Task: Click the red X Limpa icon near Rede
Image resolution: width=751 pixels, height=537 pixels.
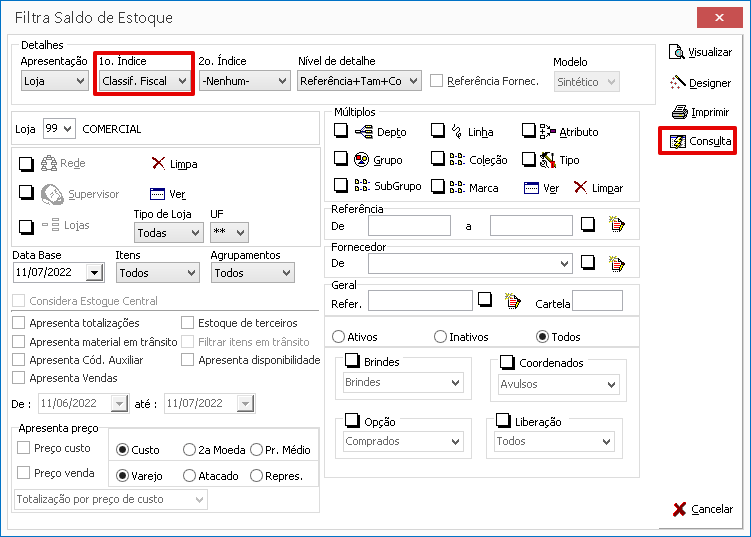Action: (159, 163)
